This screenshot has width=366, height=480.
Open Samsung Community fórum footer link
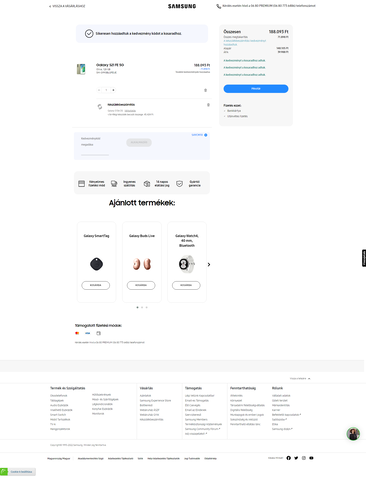click(x=203, y=429)
